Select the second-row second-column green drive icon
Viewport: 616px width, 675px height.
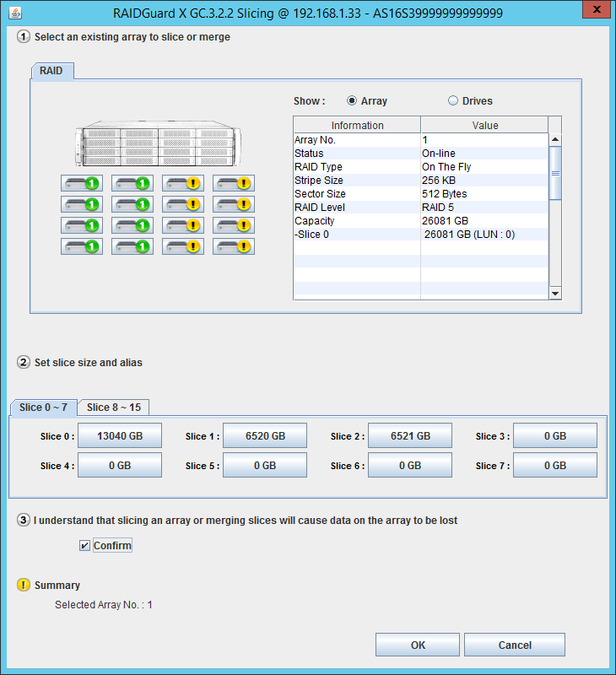[132, 204]
